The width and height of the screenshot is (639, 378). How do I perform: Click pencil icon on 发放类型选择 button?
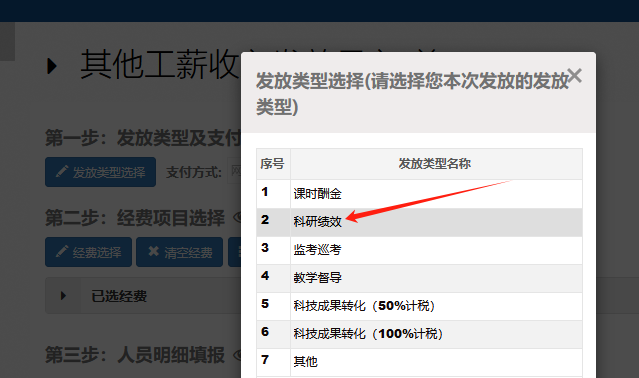pos(62,171)
